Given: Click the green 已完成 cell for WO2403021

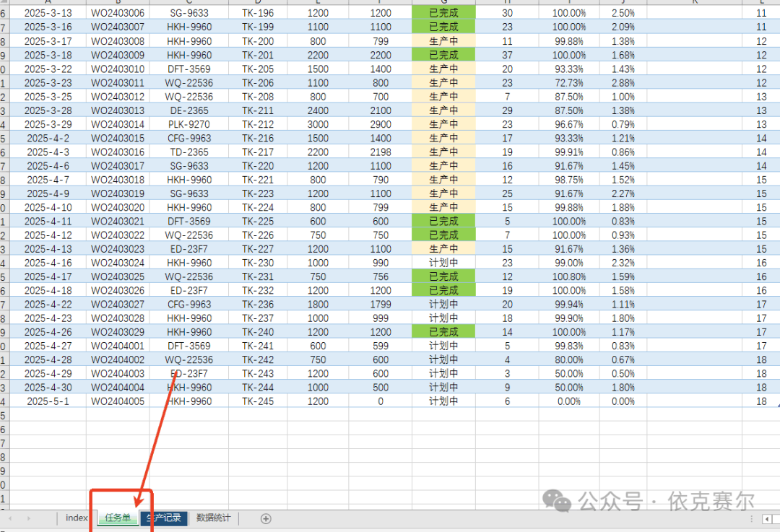Looking at the screenshot, I should 443,222.
